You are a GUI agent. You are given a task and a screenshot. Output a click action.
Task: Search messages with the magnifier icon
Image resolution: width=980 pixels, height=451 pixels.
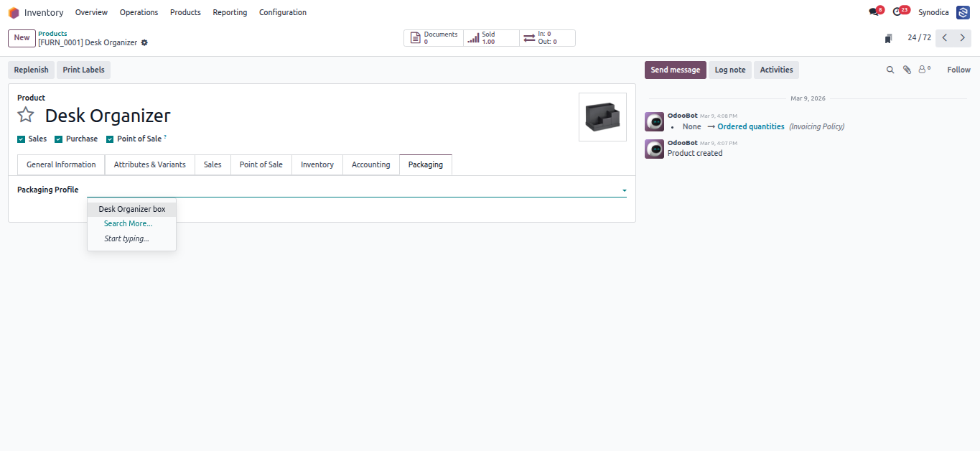point(890,70)
